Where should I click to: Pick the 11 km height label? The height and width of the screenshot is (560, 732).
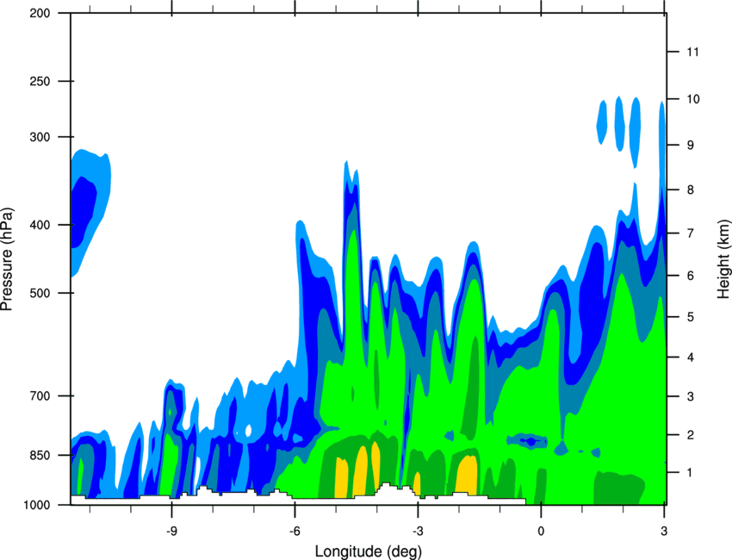[692, 52]
